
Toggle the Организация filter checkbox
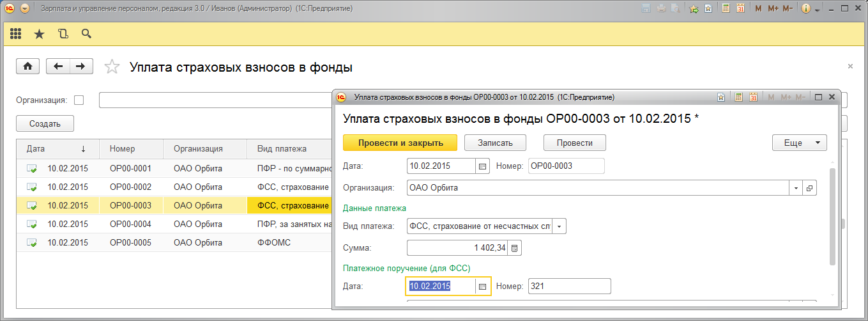click(x=79, y=100)
